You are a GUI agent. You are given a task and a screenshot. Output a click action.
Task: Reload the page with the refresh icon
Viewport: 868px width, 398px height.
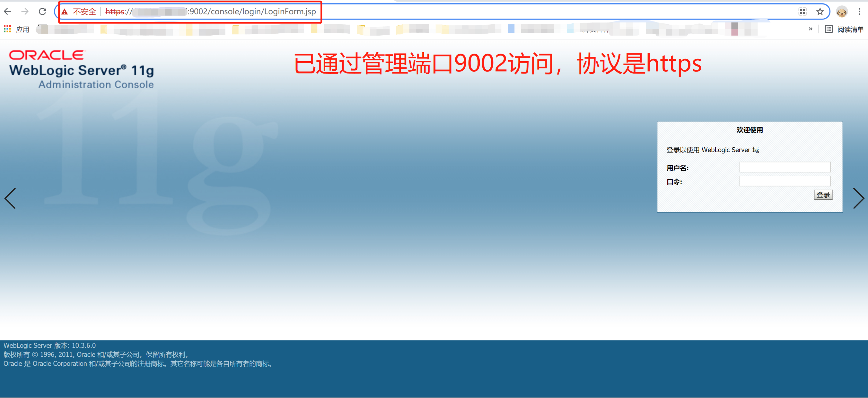coord(42,12)
